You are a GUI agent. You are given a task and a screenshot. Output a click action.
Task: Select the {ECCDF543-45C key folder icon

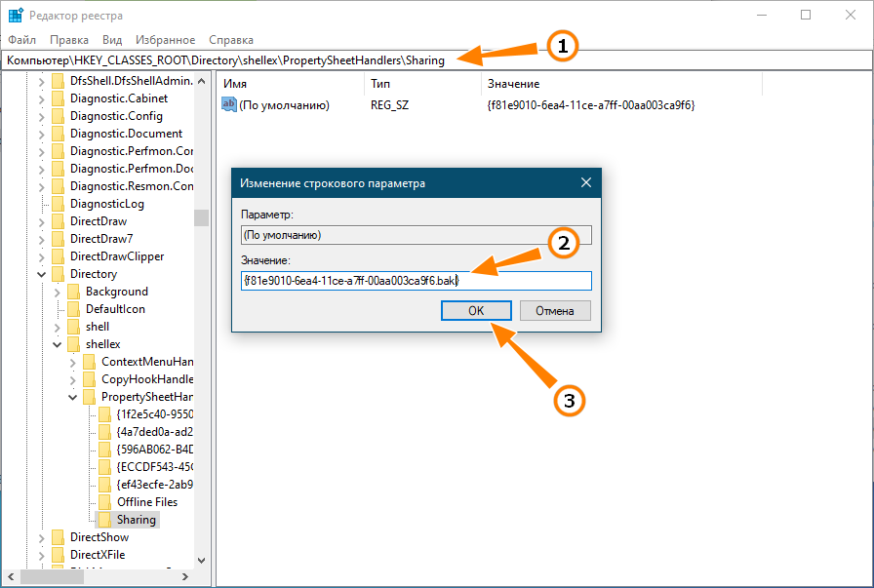(104, 467)
